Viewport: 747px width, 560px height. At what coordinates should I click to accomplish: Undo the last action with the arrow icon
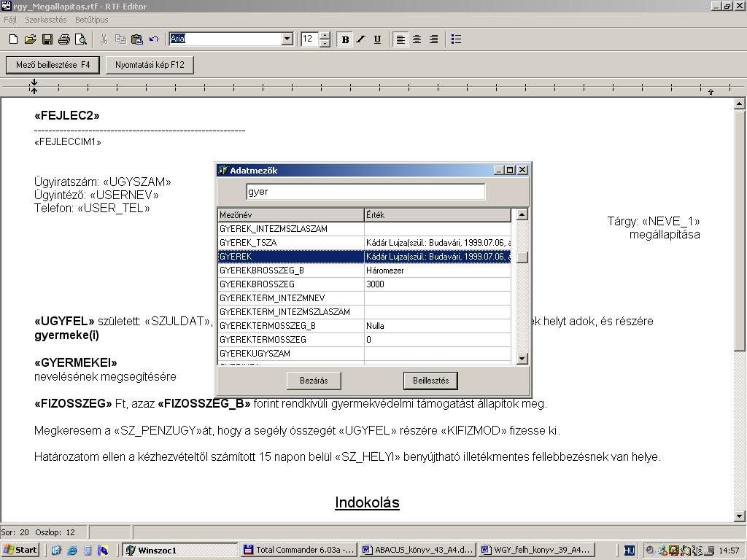154,39
